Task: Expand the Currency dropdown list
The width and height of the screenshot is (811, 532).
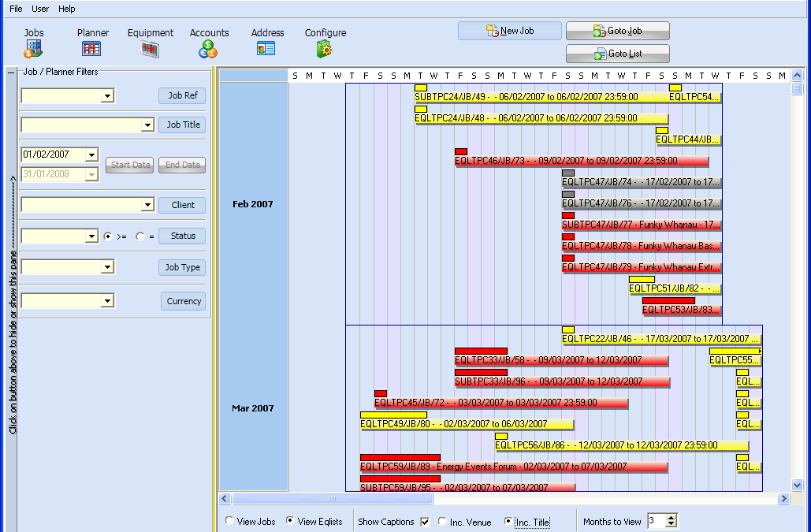Action: point(107,301)
